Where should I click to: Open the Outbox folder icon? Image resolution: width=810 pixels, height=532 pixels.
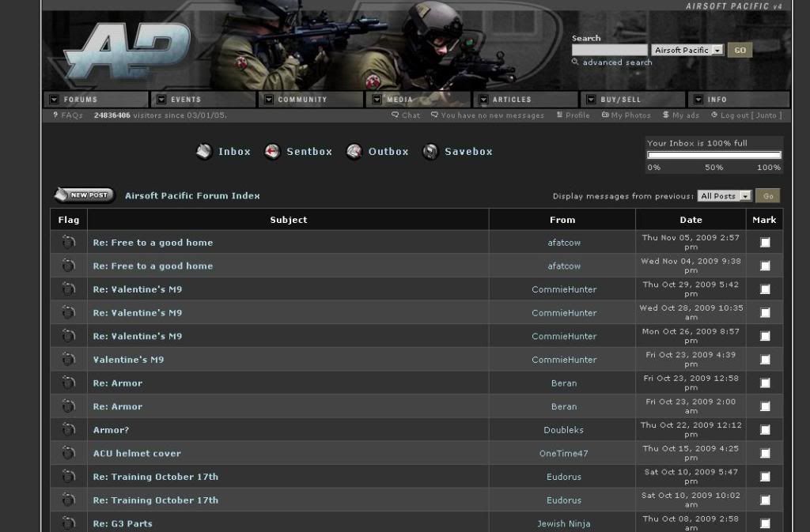[x=354, y=151]
